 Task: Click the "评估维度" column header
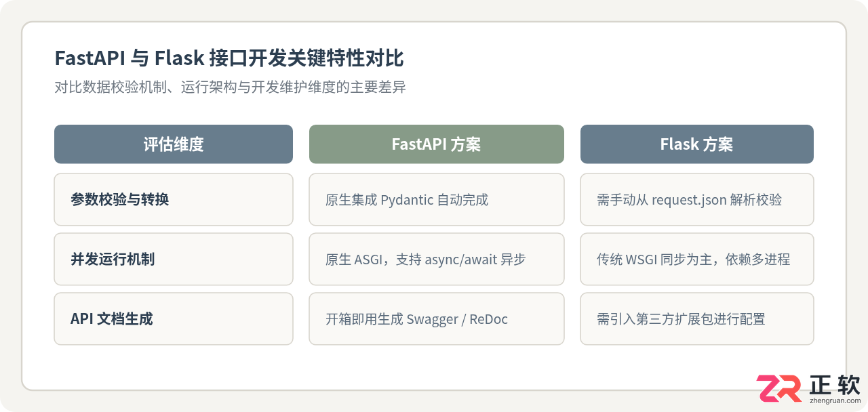tap(174, 144)
